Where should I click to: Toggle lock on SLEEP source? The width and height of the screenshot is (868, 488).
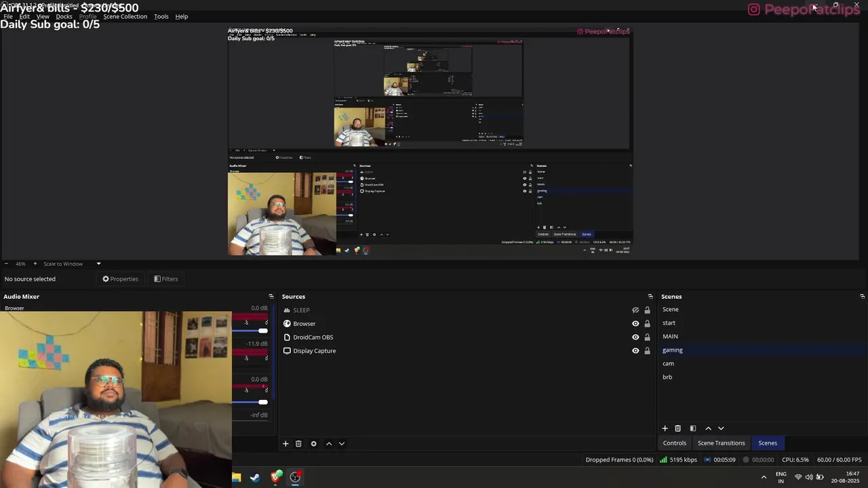coord(647,310)
